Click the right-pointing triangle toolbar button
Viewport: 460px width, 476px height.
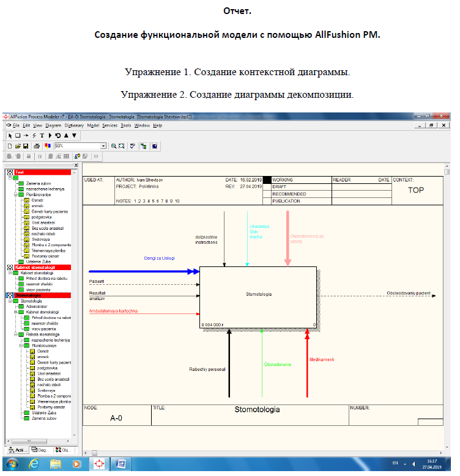[x=50, y=136]
